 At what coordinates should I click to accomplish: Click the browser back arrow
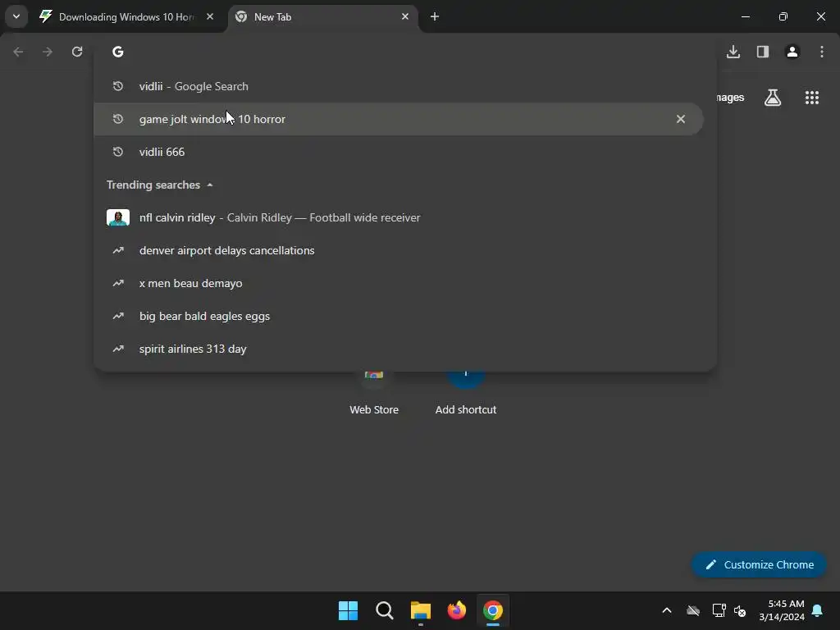click(x=18, y=52)
